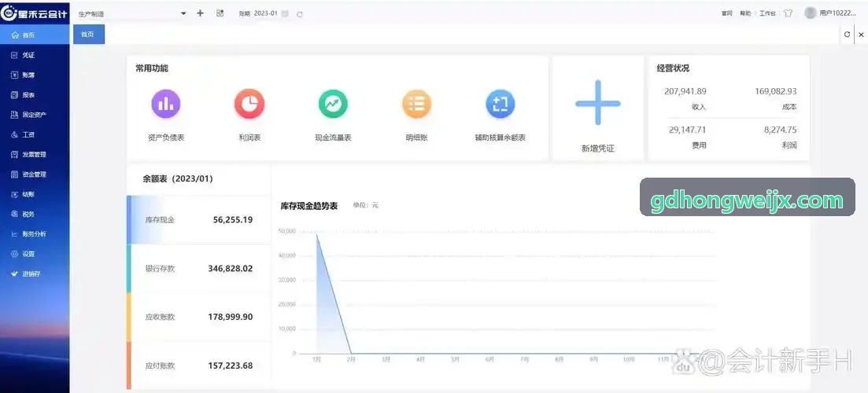Select the 应付账款 balance row
This screenshot has height=393, width=868.
tap(199, 366)
